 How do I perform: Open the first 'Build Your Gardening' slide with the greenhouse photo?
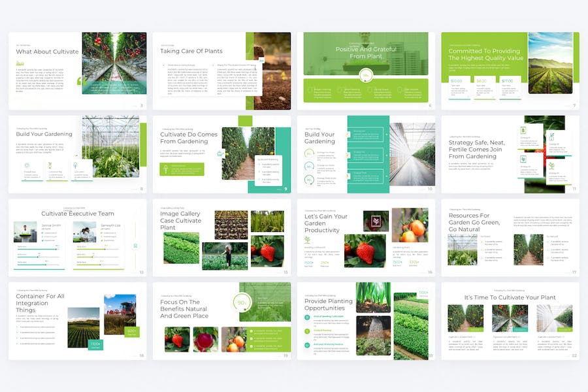77,154
